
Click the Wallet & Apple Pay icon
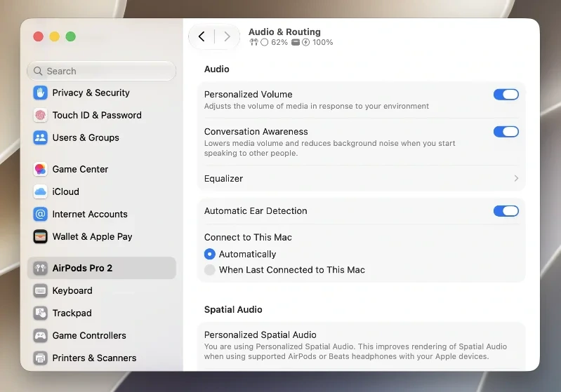[x=41, y=236]
